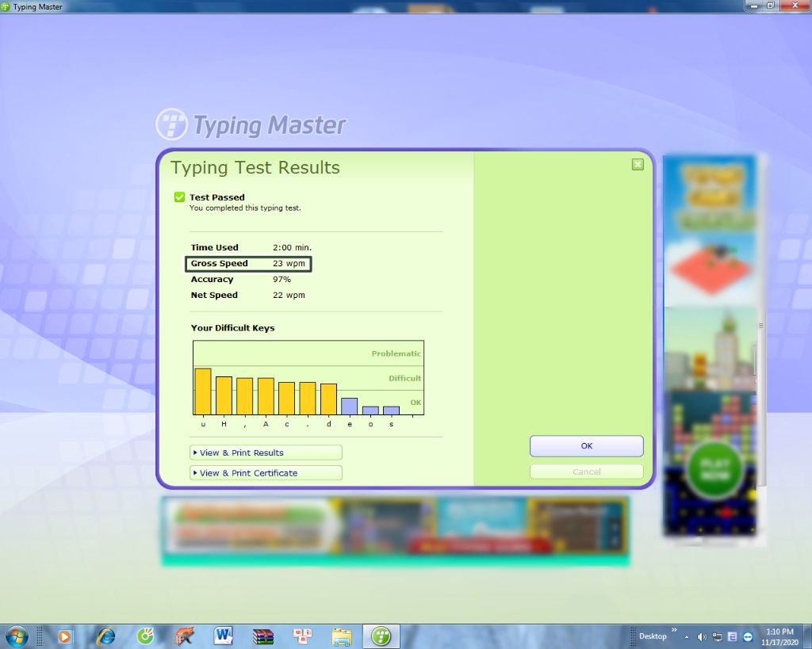Open the red tiles game icon on taskbar
This screenshot has height=649, width=812.
(302, 636)
